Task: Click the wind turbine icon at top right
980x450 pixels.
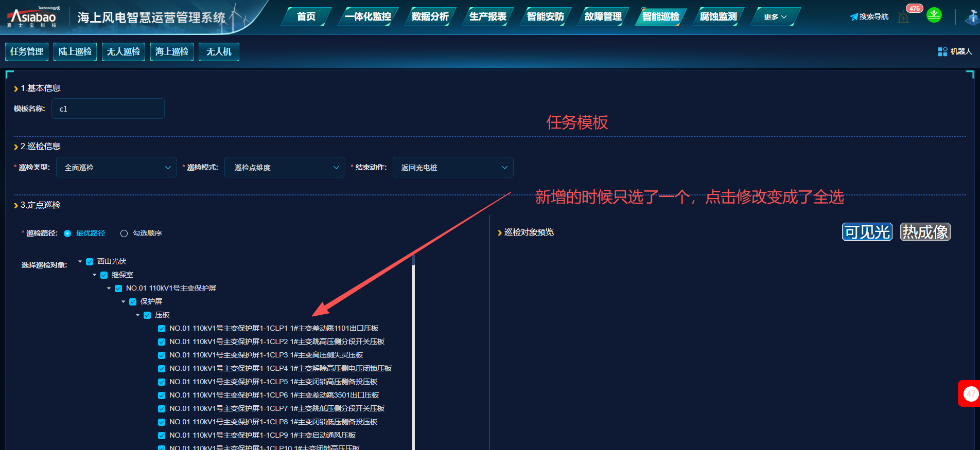Action: pyautogui.click(x=971, y=17)
